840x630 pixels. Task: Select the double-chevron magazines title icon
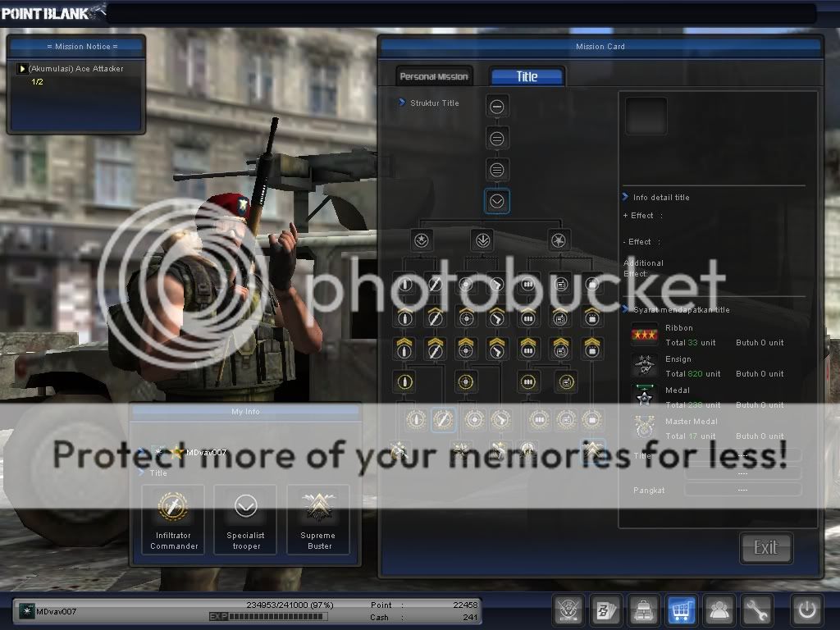pyautogui.click(x=528, y=348)
